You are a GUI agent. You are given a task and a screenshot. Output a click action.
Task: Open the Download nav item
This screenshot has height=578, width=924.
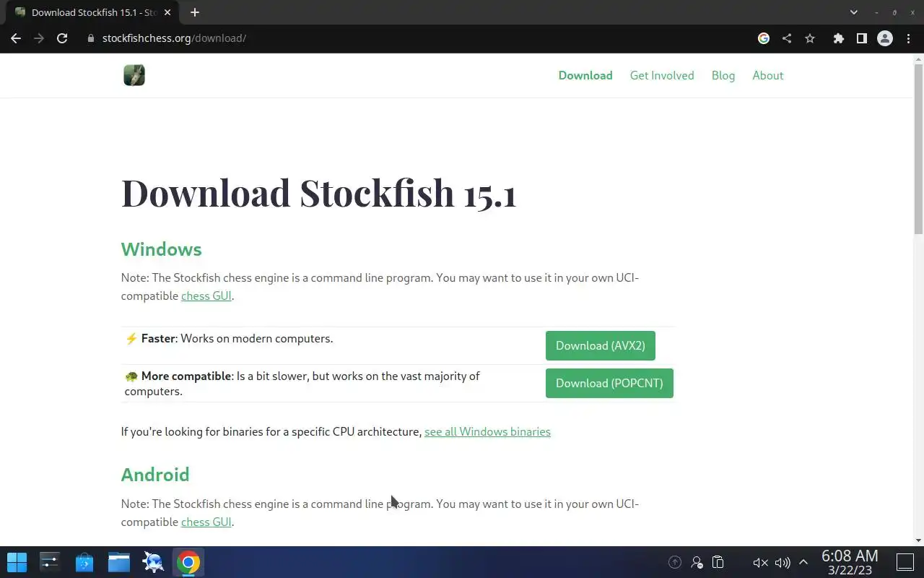point(585,75)
